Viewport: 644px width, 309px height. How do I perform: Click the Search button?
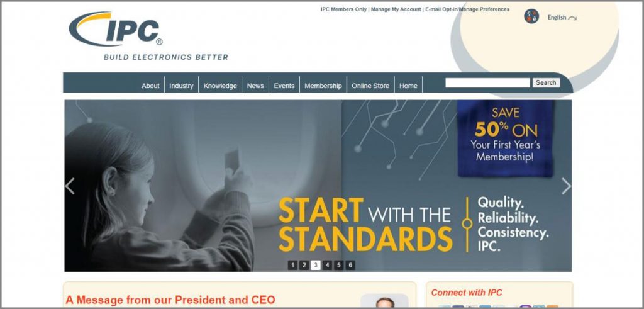(546, 82)
